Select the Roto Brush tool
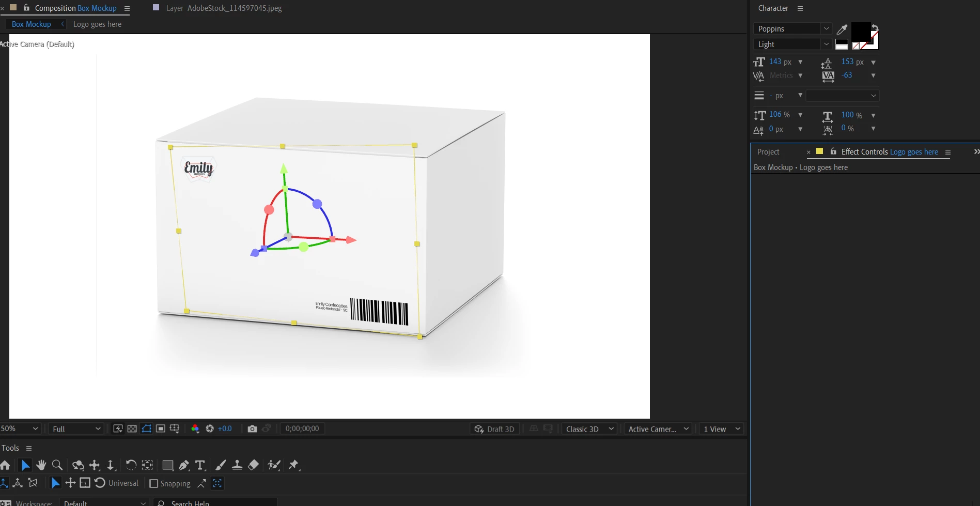 click(x=274, y=465)
